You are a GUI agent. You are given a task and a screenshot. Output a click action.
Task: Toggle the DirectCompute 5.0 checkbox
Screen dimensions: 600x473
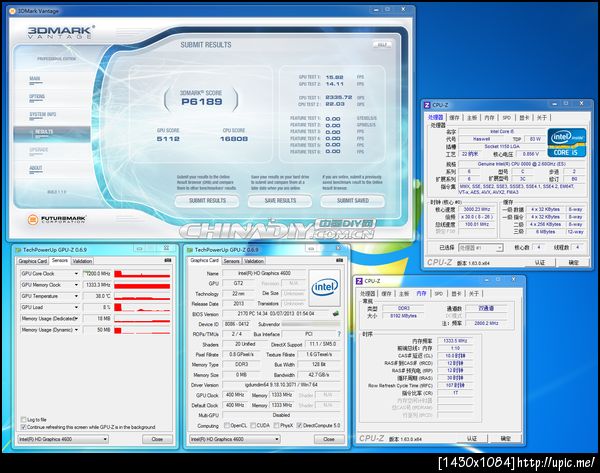tap(299, 425)
